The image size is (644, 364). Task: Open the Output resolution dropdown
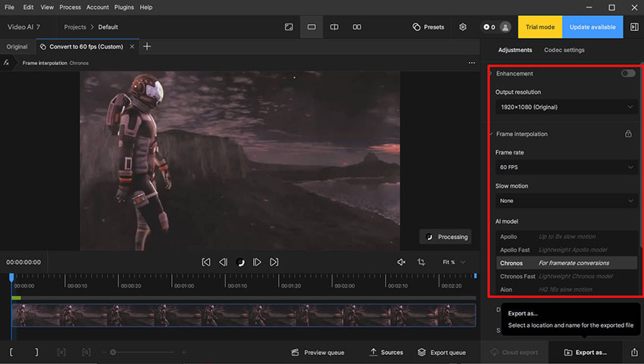click(x=565, y=107)
